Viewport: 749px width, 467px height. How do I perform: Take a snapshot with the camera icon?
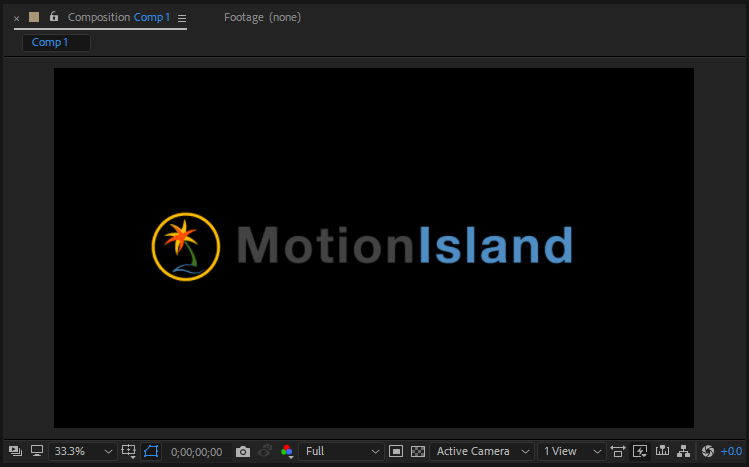click(x=243, y=452)
